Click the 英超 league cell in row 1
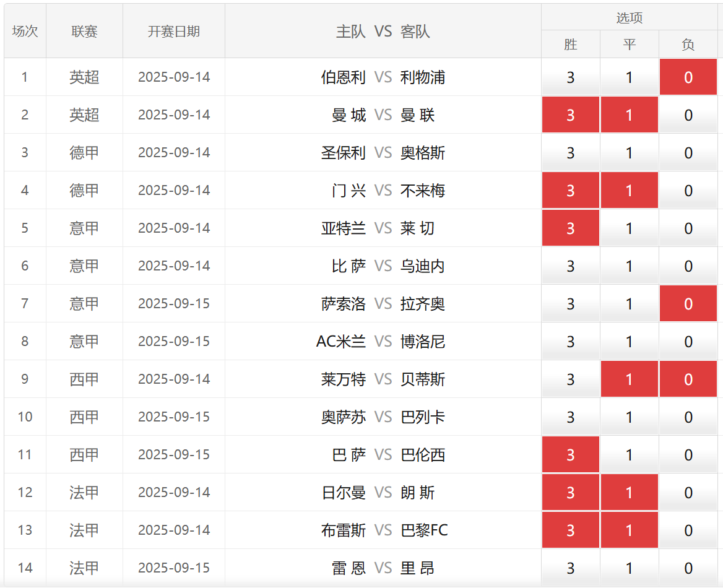The height and width of the screenshot is (588, 723). 84,77
